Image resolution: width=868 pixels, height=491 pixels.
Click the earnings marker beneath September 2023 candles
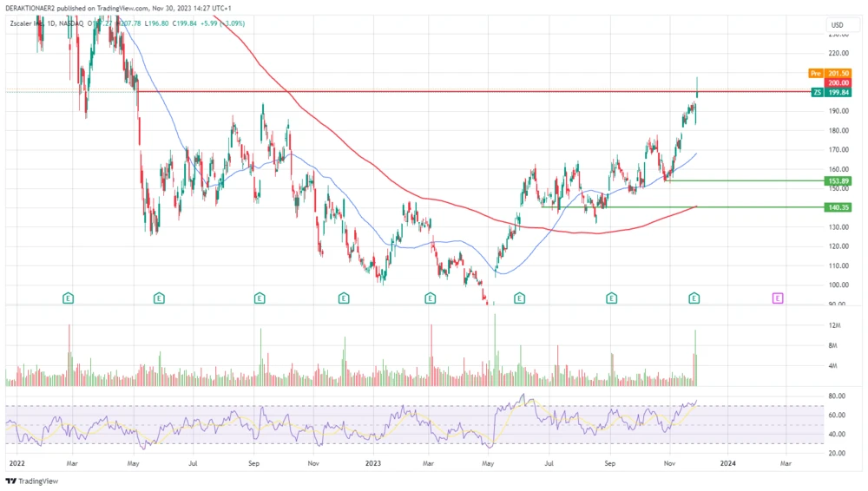click(x=612, y=298)
